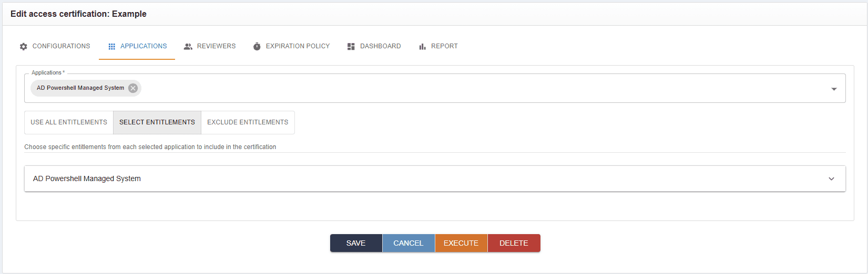
Task: Click the grid icon beside Applications
Action: (111, 47)
